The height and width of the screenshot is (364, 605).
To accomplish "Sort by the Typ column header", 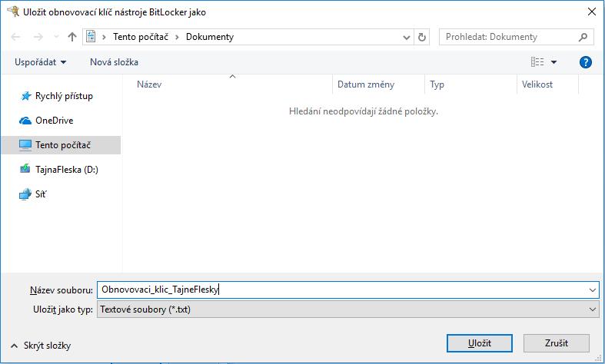I will 470,84.
